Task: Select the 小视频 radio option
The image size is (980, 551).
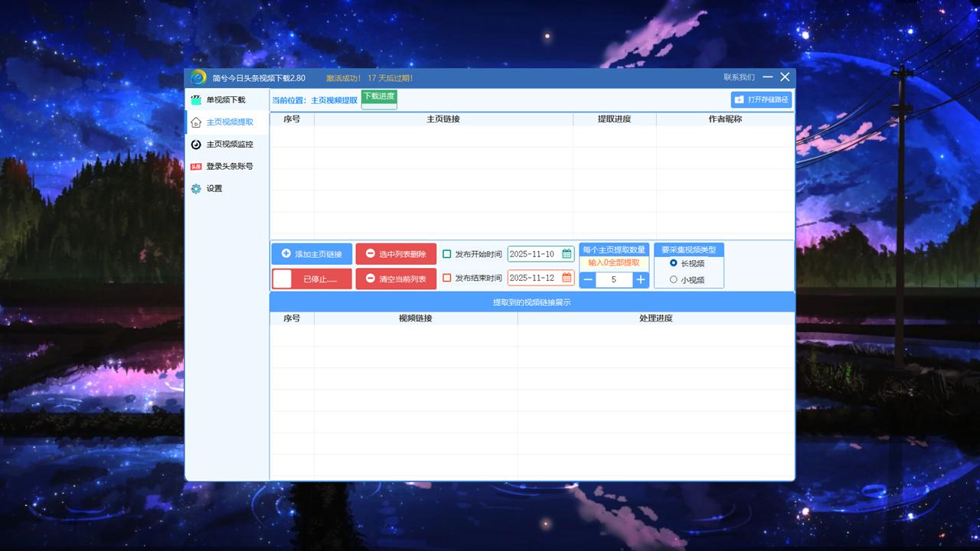Action: (674, 279)
